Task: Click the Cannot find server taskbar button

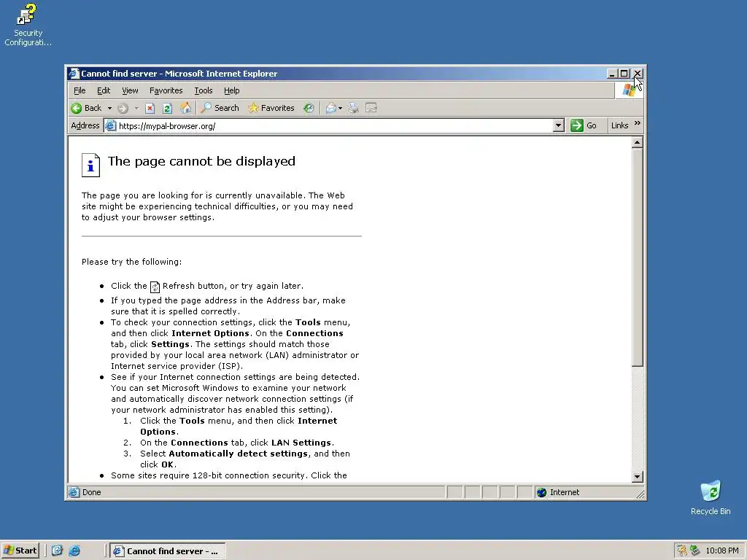Action: tap(168, 551)
